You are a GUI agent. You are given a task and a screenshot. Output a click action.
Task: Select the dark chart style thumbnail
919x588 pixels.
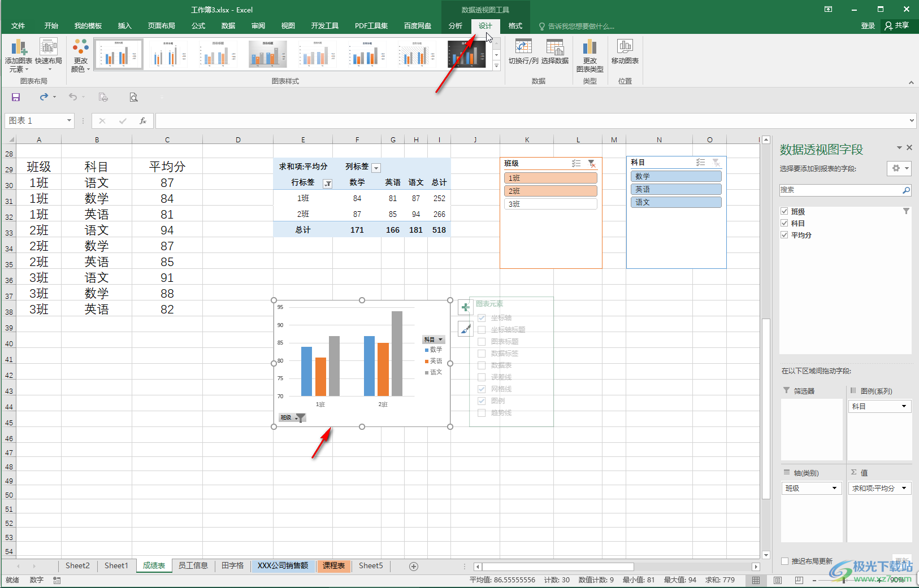click(x=466, y=54)
